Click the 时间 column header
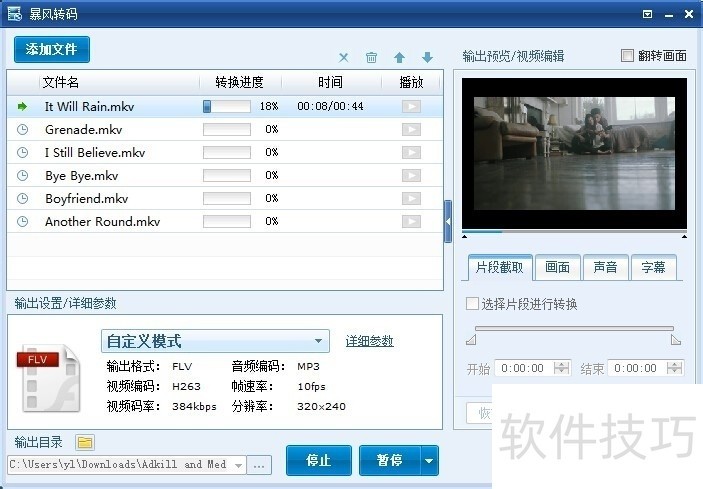 tap(330, 82)
